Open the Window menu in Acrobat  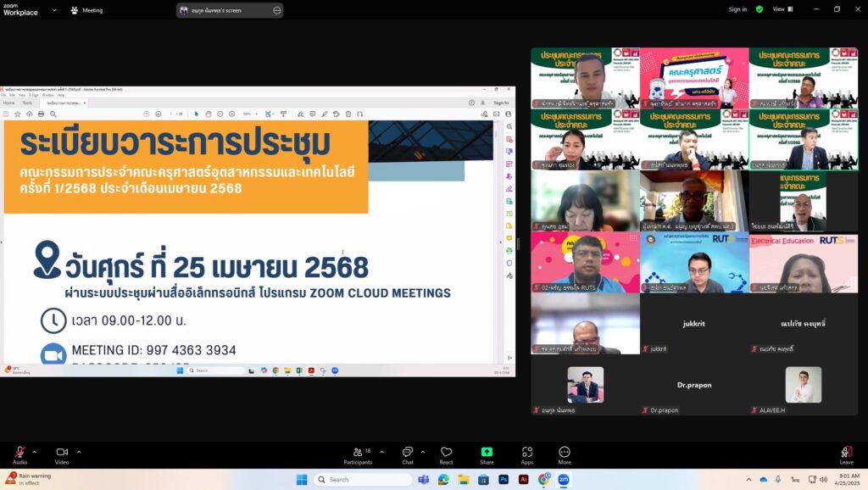click(48, 95)
